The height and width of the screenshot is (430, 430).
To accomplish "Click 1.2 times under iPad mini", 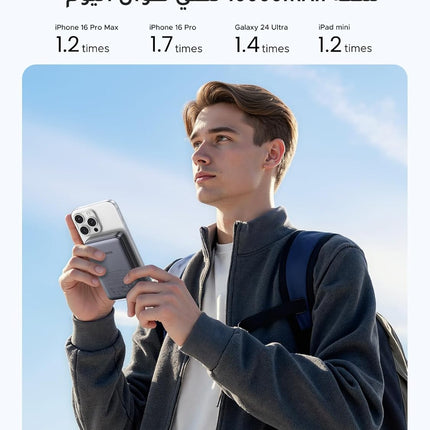I will 345,45.
